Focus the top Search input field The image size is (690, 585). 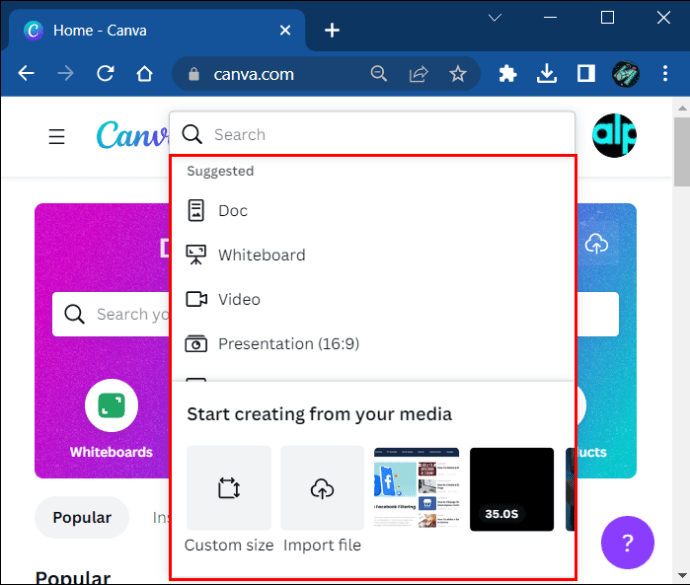(x=372, y=134)
